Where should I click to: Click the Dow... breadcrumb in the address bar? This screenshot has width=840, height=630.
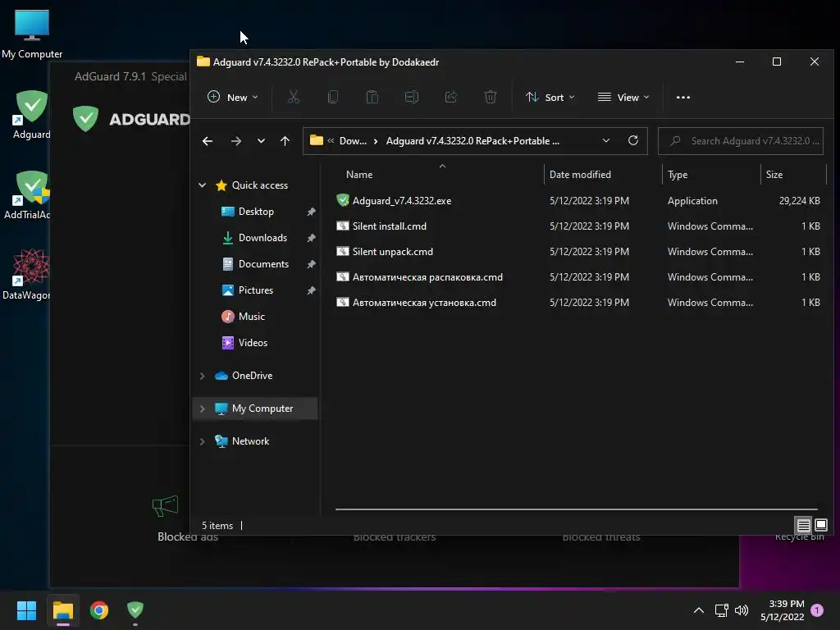pyautogui.click(x=353, y=141)
